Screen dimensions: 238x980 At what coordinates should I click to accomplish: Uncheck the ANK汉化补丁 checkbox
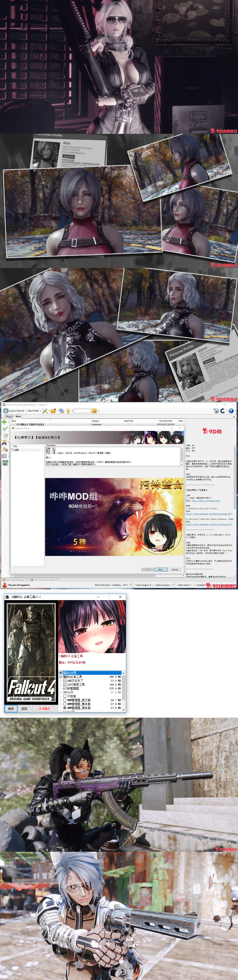(x=65, y=681)
